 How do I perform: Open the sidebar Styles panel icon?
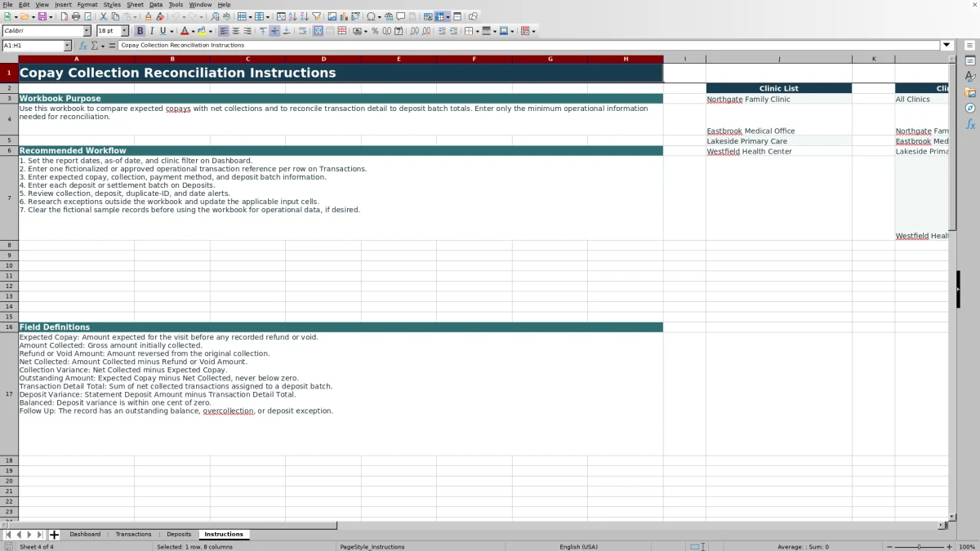970,77
